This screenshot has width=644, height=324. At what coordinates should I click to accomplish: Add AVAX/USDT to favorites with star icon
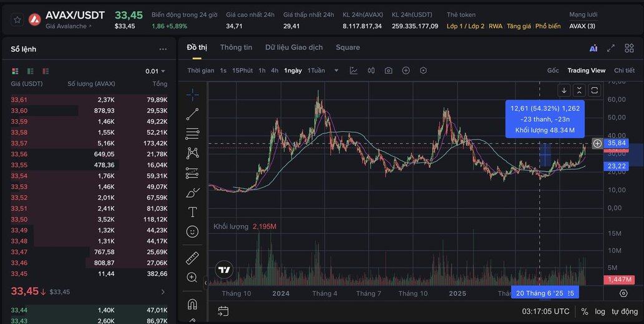tap(17, 20)
